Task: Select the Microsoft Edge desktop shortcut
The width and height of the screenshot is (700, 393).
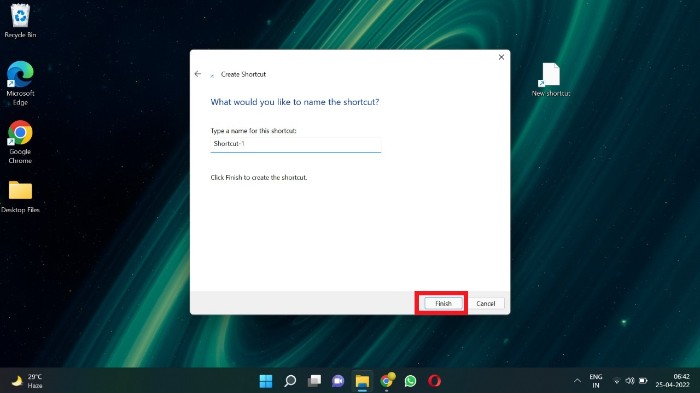Action: point(20,83)
